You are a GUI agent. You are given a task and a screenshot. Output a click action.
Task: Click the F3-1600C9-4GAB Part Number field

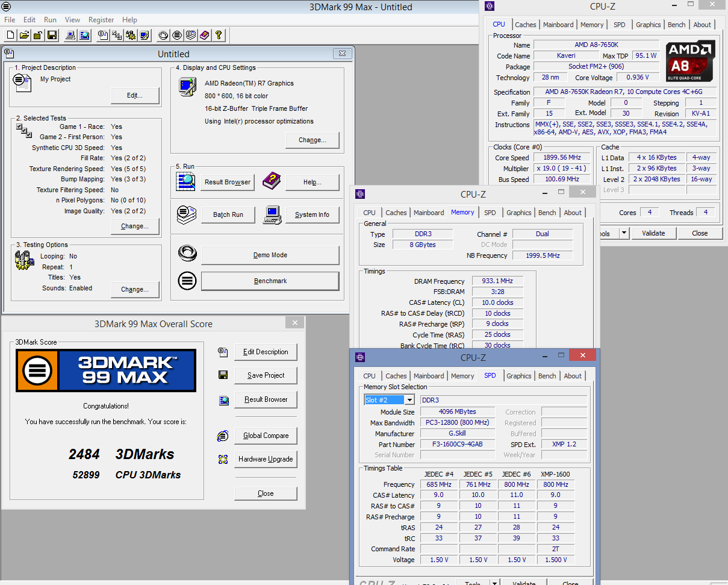coord(458,445)
